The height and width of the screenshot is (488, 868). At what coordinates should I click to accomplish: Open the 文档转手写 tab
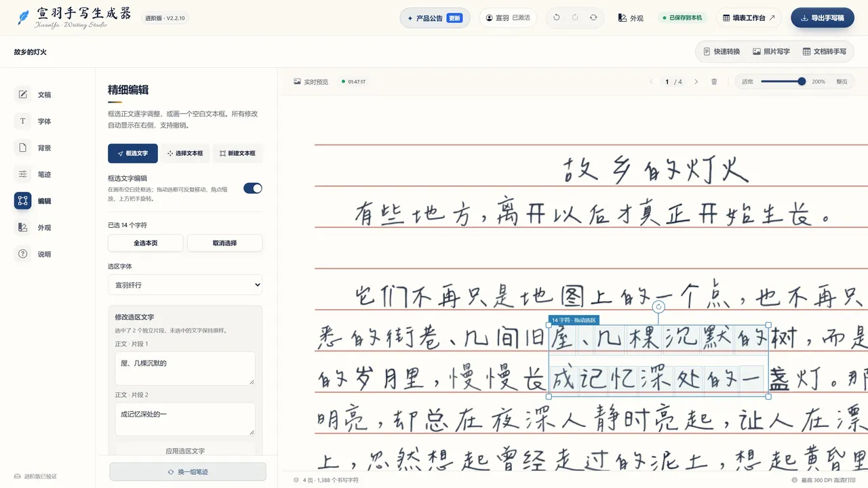825,52
